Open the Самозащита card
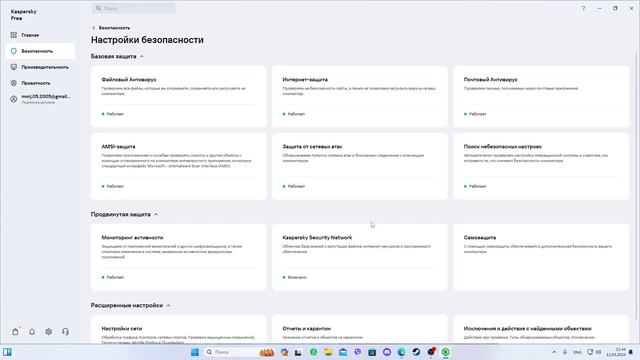The height and width of the screenshot is (360, 640). point(541,257)
